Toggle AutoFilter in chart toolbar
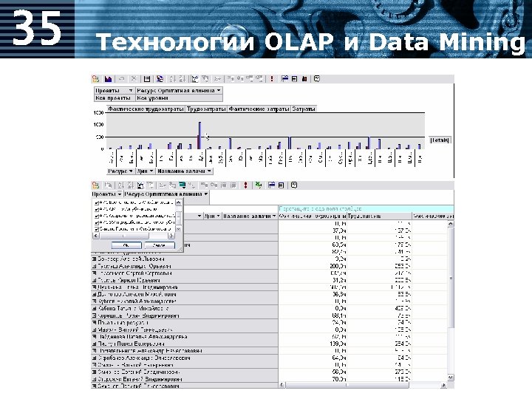The height and width of the screenshot is (399, 532). [195, 79]
